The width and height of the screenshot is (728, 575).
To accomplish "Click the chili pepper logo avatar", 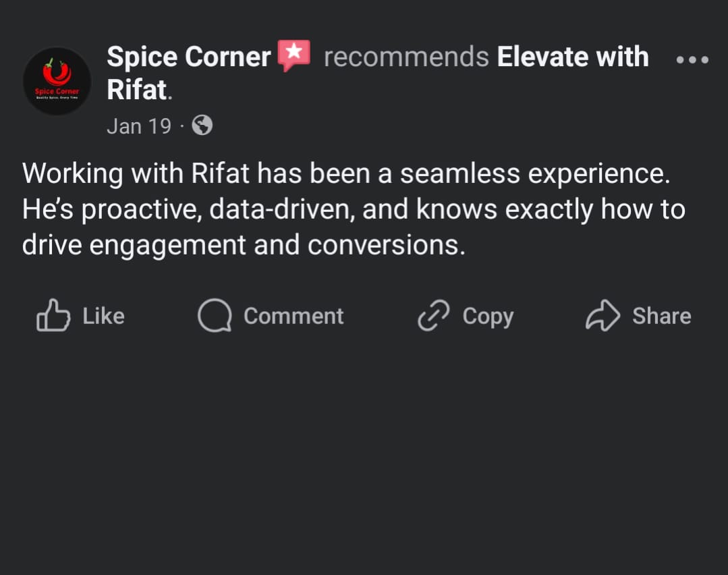I will click(x=57, y=81).
